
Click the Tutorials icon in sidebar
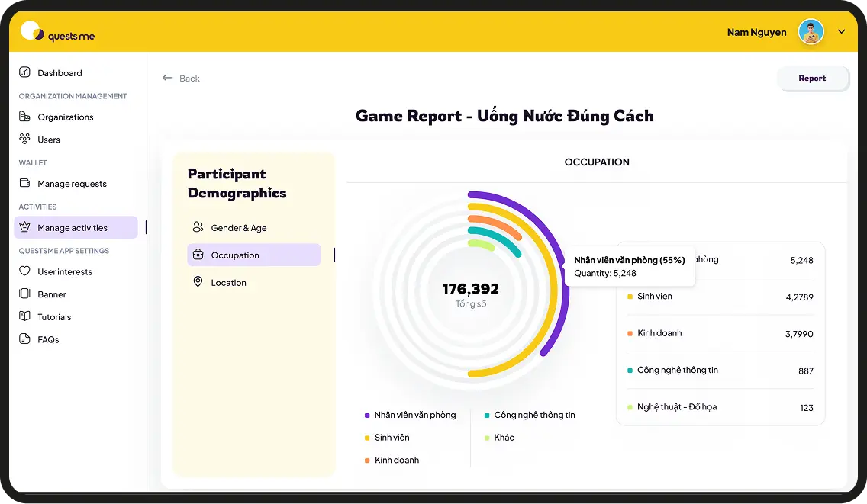(x=24, y=316)
